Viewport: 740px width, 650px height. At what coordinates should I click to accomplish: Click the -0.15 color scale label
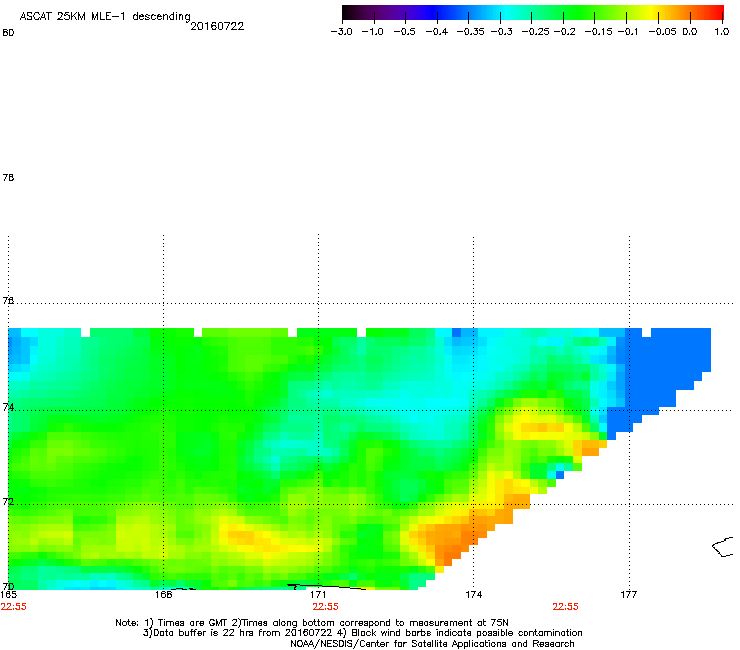598,32
